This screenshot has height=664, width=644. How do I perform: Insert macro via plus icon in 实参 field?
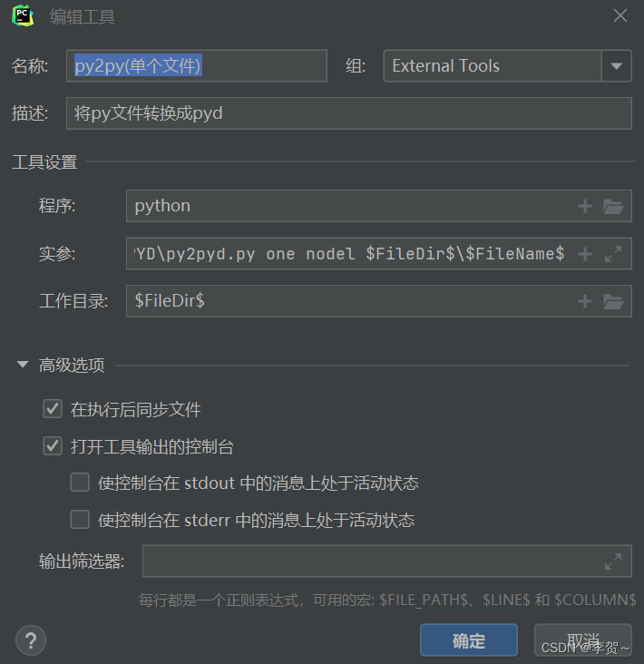[585, 254]
